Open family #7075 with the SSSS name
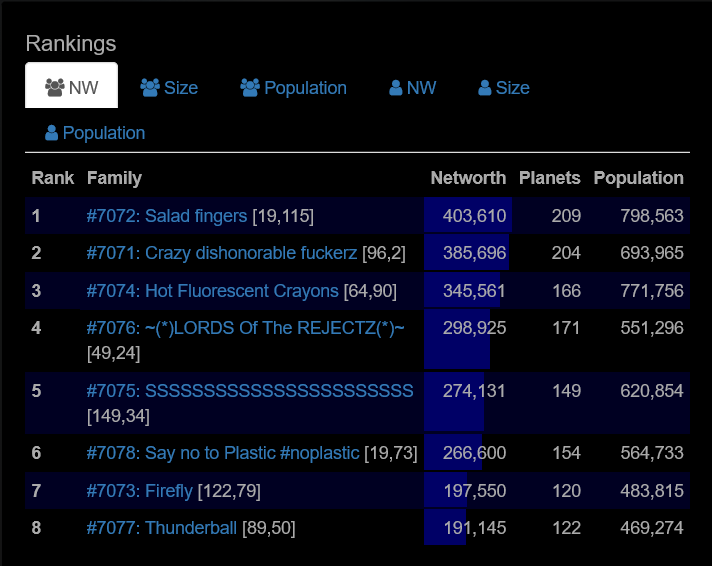This screenshot has width=712, height=566. click(249, 390)
